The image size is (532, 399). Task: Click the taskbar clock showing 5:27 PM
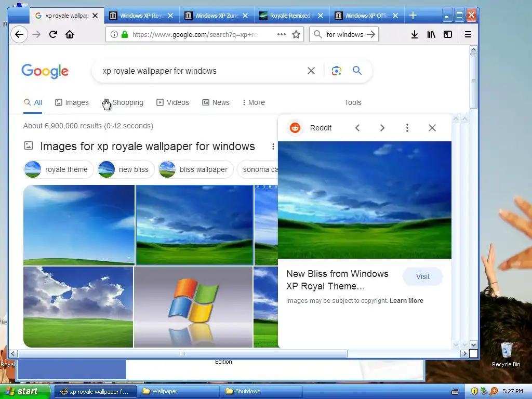[x=512, y=391]
